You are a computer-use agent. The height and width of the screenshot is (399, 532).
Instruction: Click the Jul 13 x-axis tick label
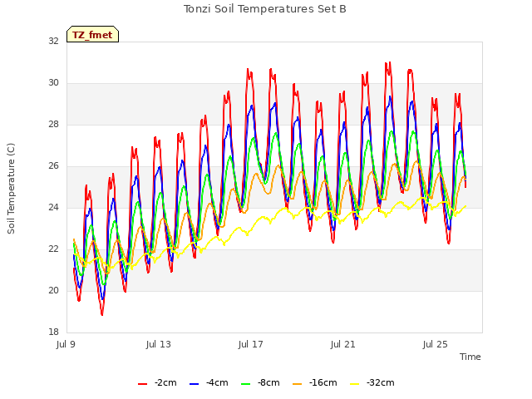point(159,344)
